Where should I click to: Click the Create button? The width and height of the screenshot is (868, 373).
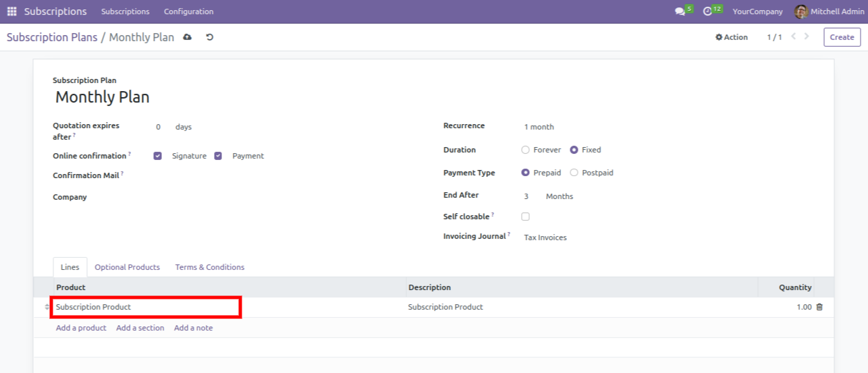842,37
